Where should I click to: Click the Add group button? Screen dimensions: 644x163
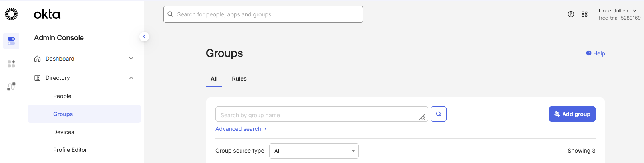coord(572,114)
